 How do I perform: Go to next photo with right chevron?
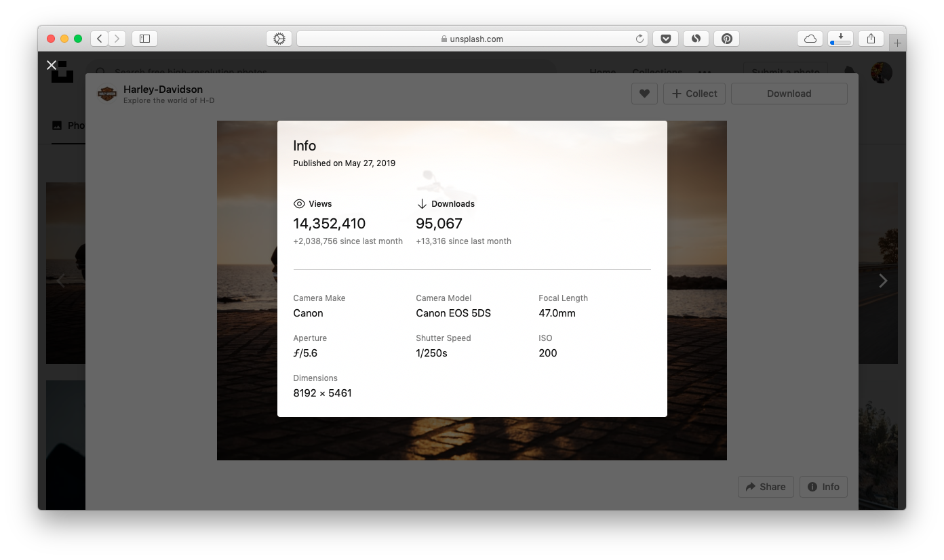point(883,281)
